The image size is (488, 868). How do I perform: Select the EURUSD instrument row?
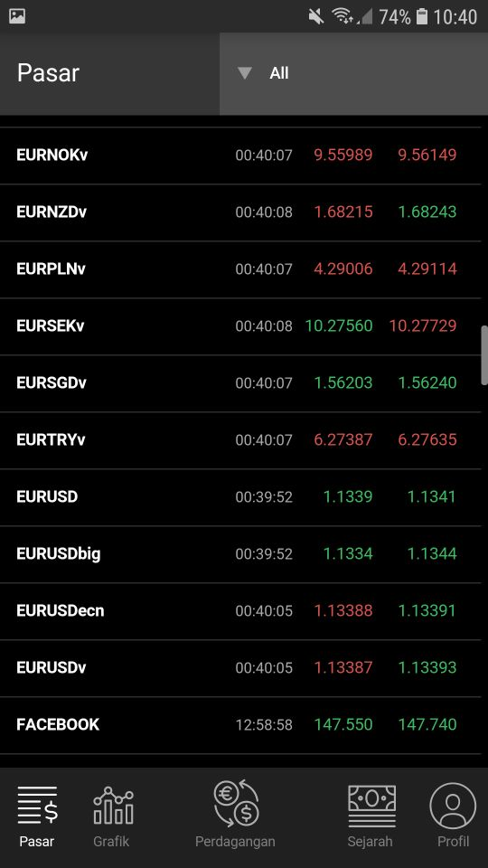click(x=240, y=497)
